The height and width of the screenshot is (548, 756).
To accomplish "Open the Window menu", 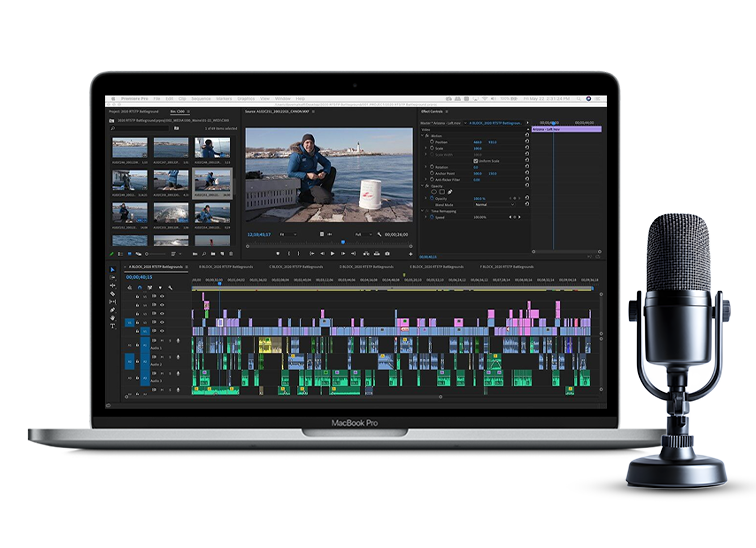I will (283, 98).
